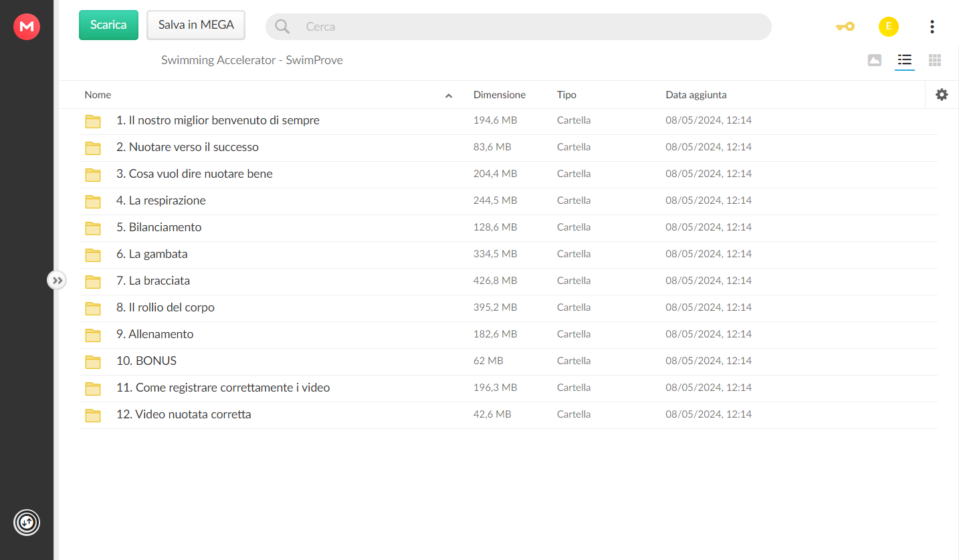
Task: Switch to grid thumbnail view
Action: [x=935, y=60]
